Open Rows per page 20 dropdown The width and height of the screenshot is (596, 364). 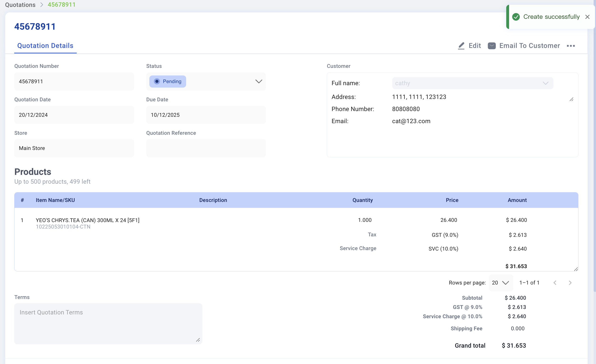click(501, 283)
